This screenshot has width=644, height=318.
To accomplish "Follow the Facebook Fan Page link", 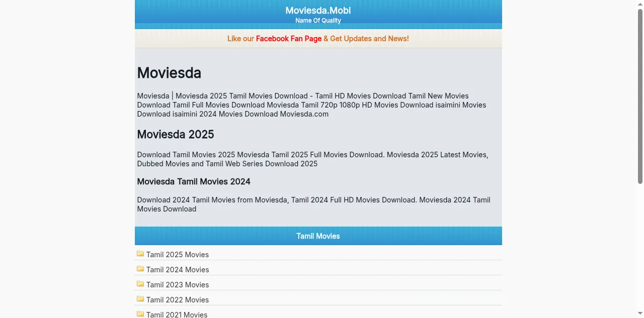I will coord(289,39).
